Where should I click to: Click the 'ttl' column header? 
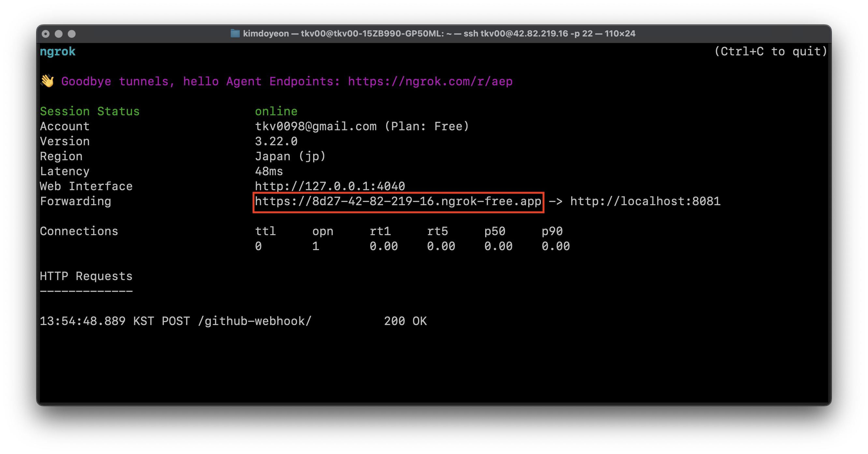click(x=265, y=231)
